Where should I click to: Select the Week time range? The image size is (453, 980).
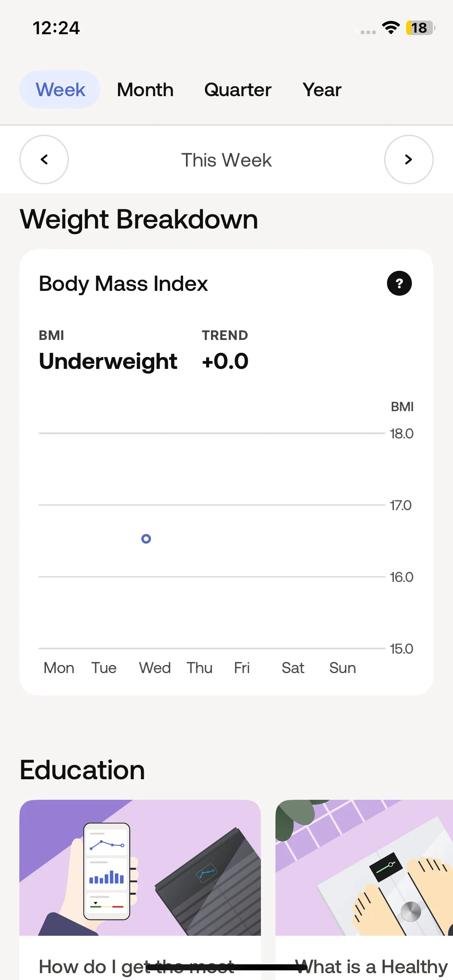[x=60, y=89]
